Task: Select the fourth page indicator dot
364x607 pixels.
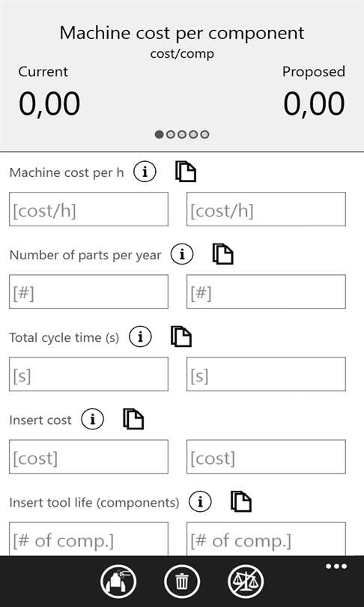Action: [193, 134]
